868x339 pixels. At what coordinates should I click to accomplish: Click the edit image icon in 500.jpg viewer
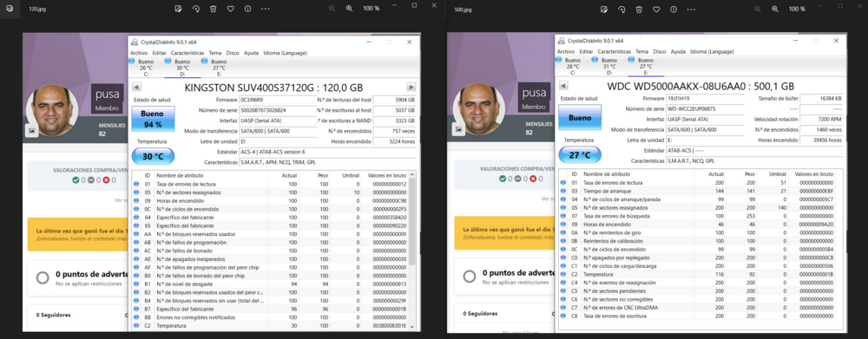click(604, 9)
